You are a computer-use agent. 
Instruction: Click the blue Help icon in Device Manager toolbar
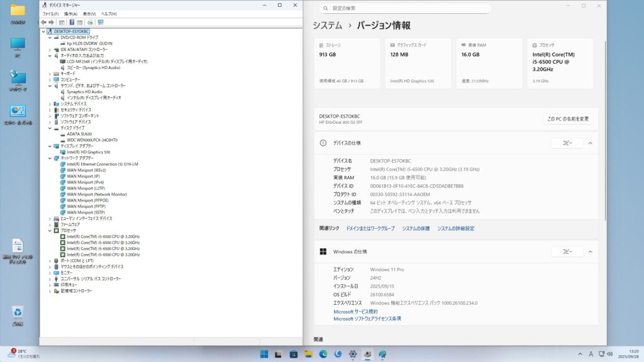[72, 22]
